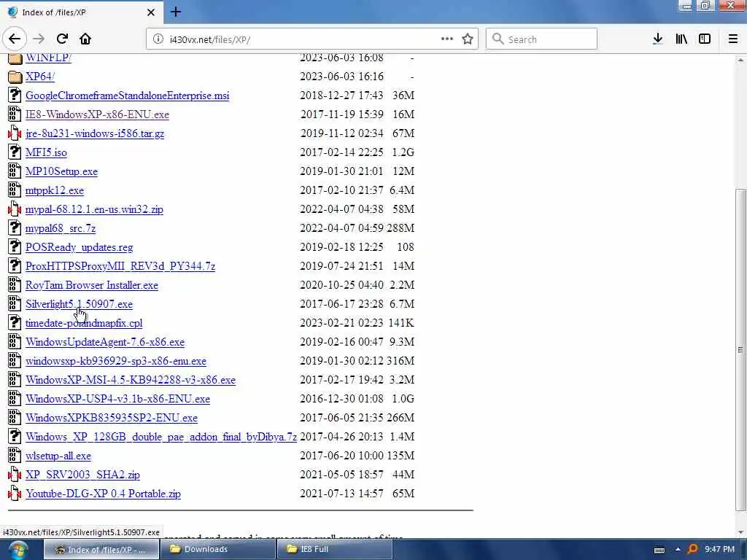Viewport: 747px width, 560px height.
Task: Open the hamburger application menu
Action: [733, 39]
